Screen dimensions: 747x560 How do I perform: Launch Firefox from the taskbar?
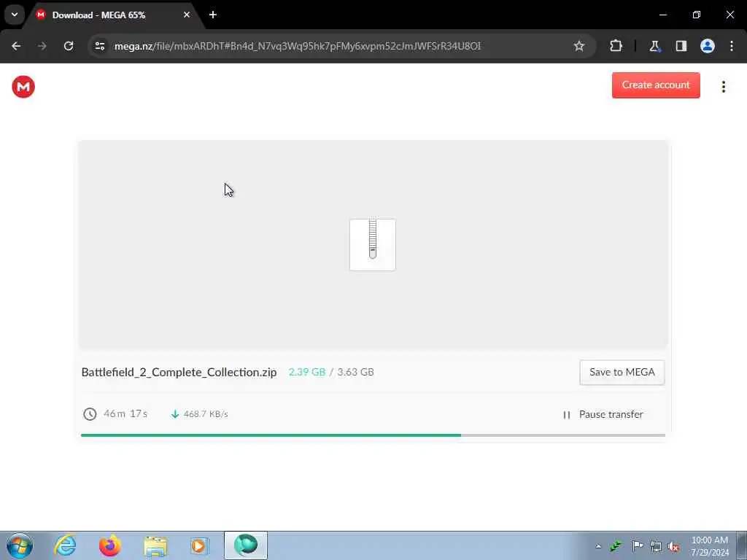pos(110,545)
